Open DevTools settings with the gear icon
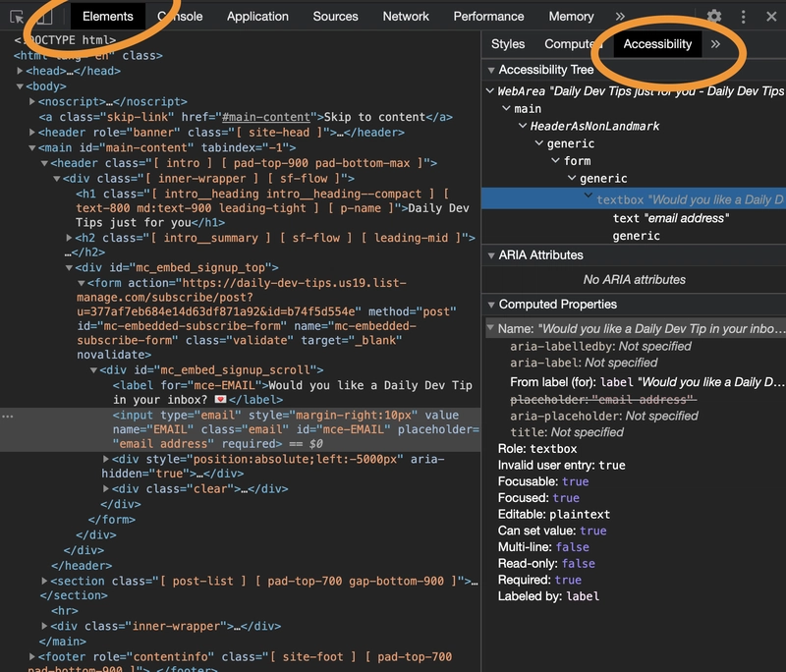Image resolution: width=786 pixels, height=672 pixels. coord(714,16)
